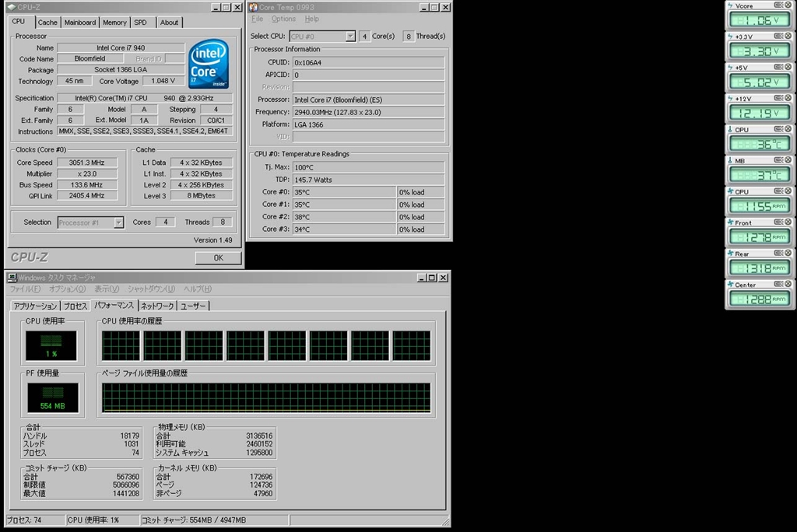Click the CPU temperature widget thermometer icon
The image size is (797, 532).
click(730, 130)
